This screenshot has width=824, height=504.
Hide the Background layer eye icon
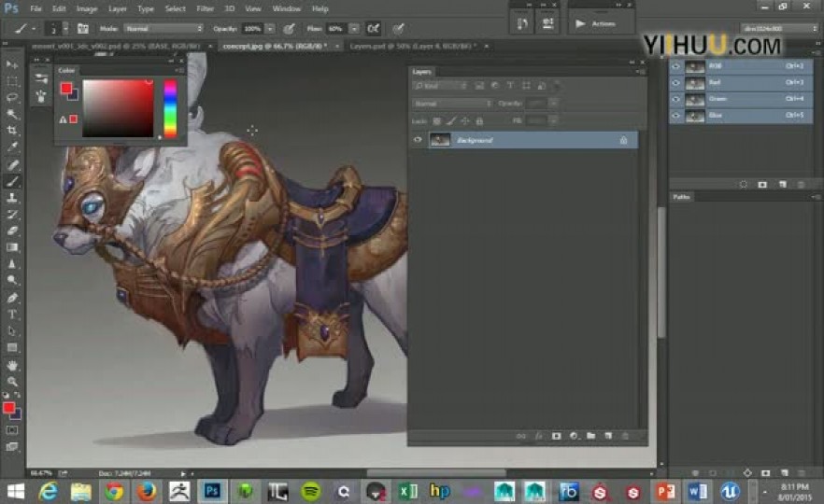coord(418,140)
